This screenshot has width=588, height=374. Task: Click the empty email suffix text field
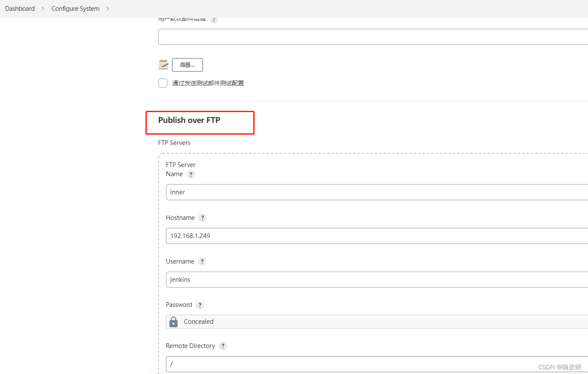303,36
